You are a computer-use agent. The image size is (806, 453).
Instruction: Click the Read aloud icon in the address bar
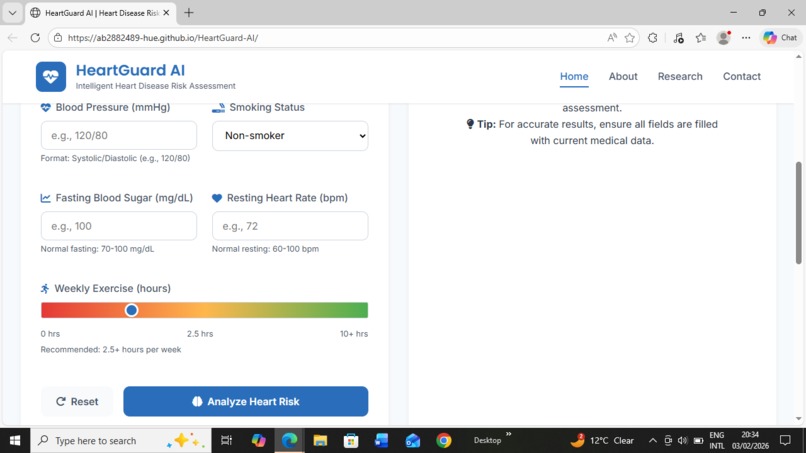tap(612, 38)
